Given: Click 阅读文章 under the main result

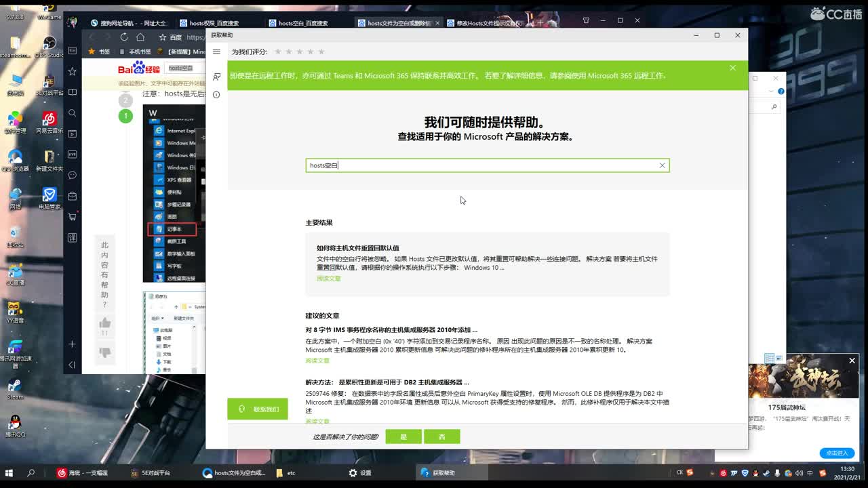Looking at the screenshot, I should (x=328, y=279).
